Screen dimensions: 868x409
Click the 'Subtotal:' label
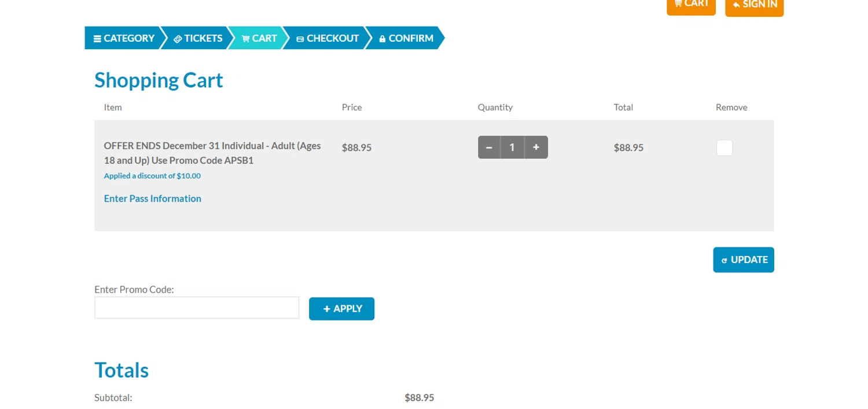(x=113, y=398)
